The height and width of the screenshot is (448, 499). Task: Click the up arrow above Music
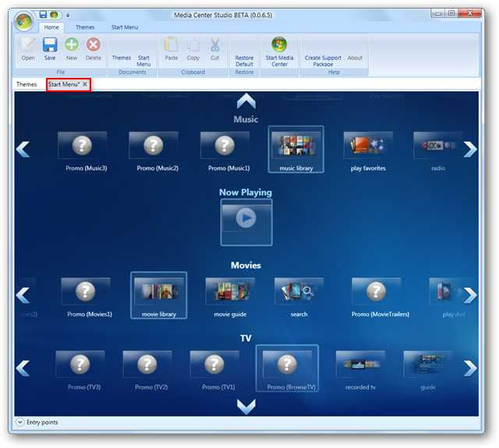pos(246,101)
